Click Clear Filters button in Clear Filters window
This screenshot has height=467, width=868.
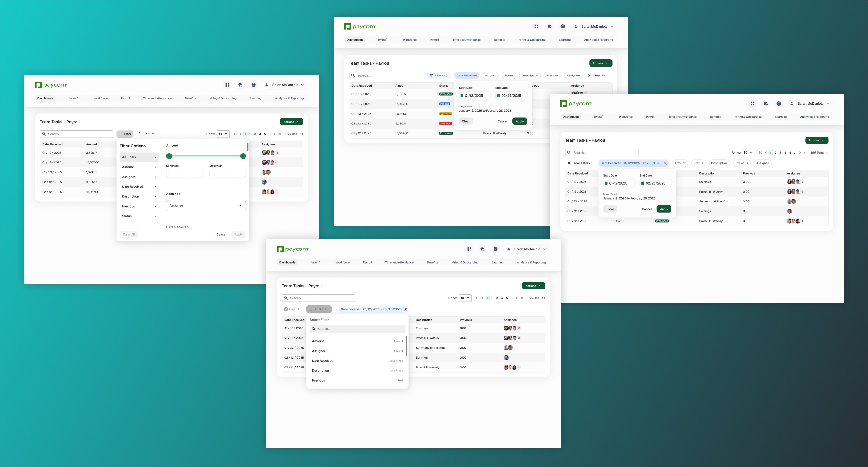[579, 163]
